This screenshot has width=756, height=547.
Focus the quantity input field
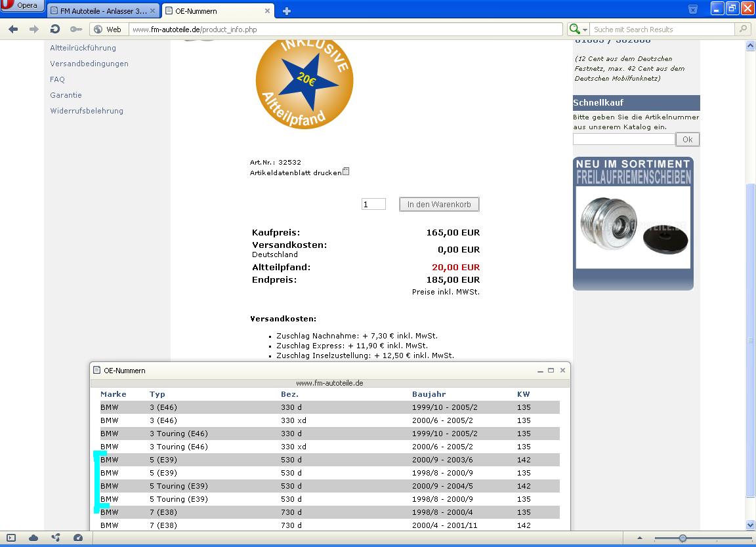tap(373, 205)
